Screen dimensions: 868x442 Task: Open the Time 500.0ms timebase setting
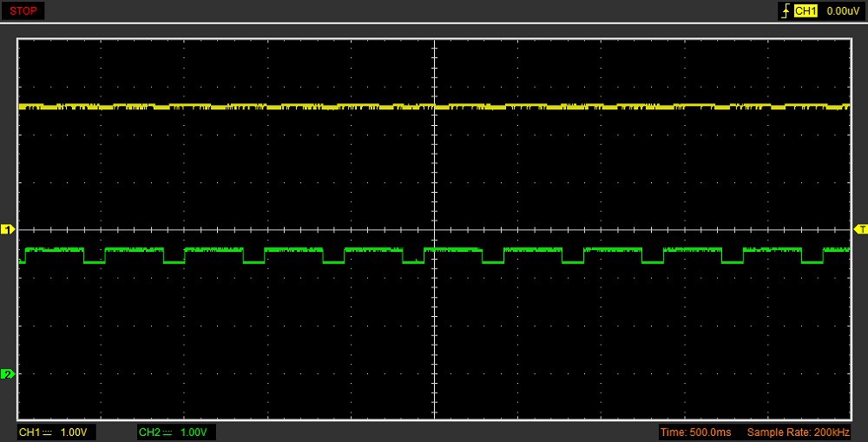[695, 432]
